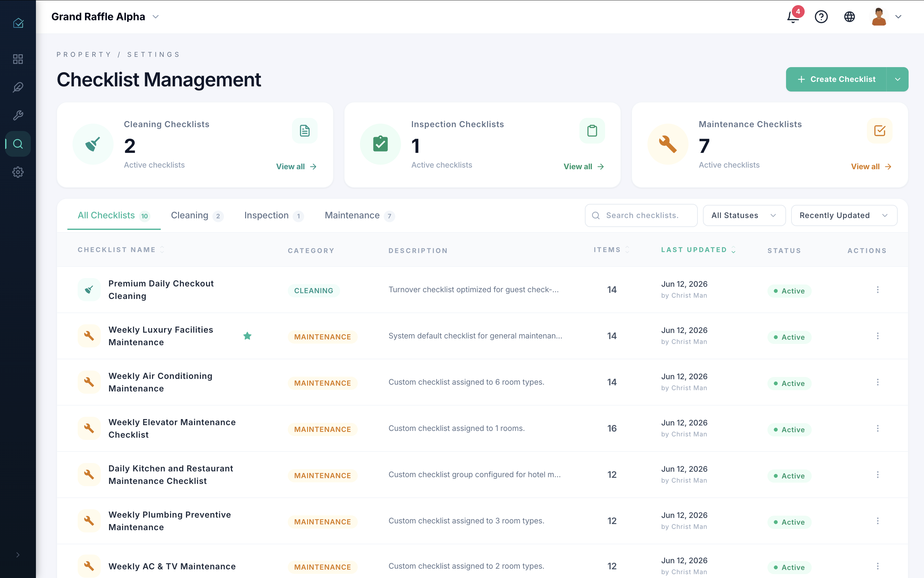Screen dimensions: 924x578
Task: Open the help question mark icon
Action: 821,17
